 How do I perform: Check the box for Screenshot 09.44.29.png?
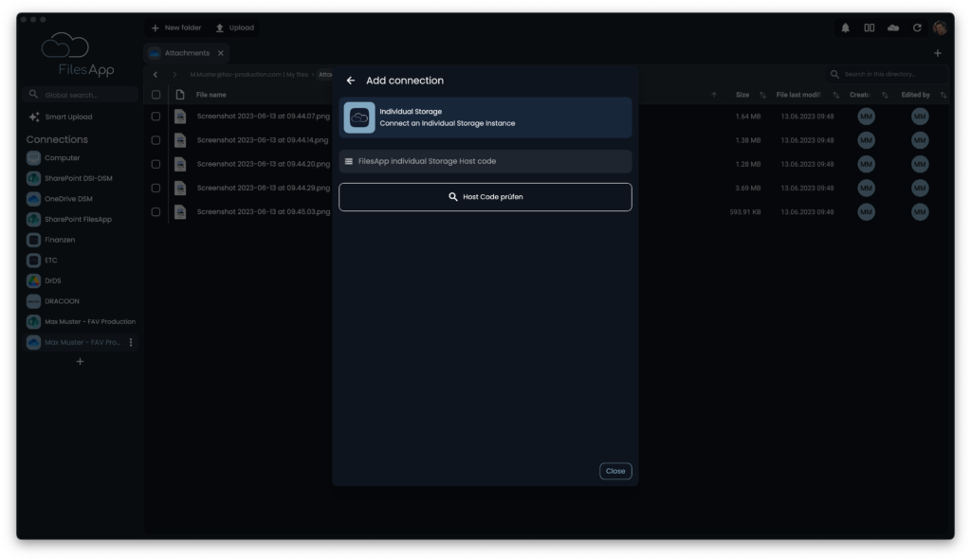pos(156,189)
